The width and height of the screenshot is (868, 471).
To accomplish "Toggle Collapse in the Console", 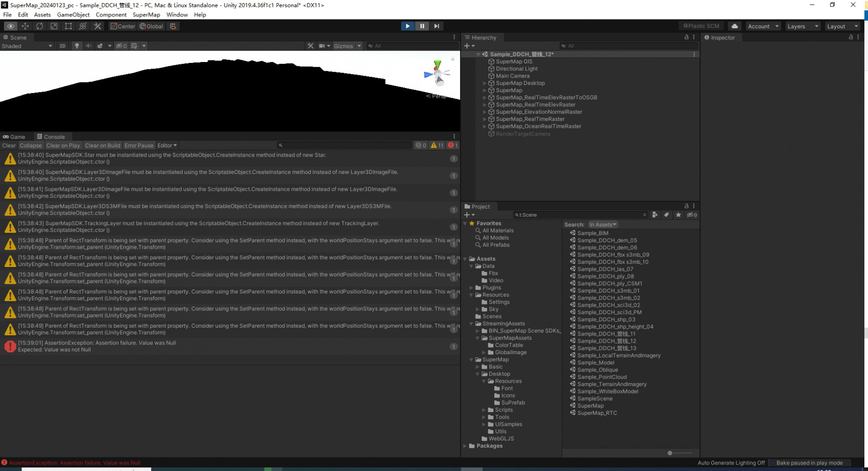I will [31, 146].
